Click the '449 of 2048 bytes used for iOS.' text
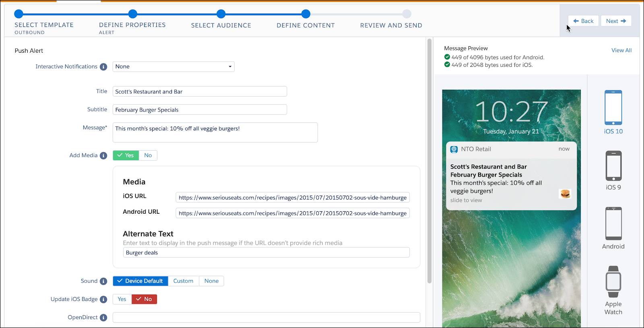The image size is (644, 328). coord(492,65)
